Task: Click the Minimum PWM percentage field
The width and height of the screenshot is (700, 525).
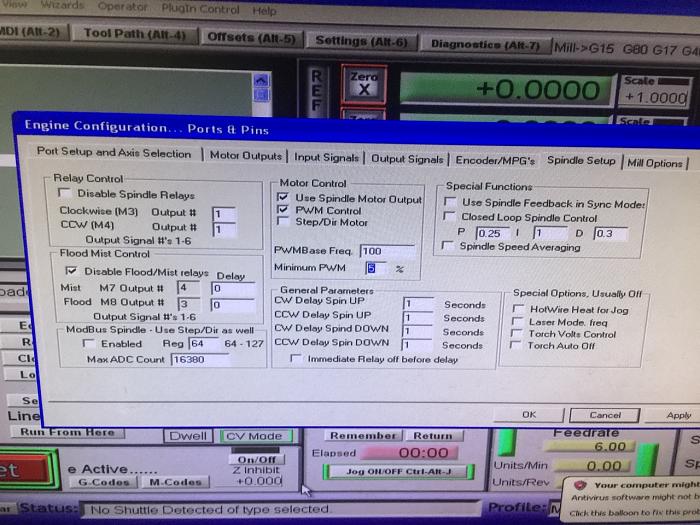Action: (376, 268)
